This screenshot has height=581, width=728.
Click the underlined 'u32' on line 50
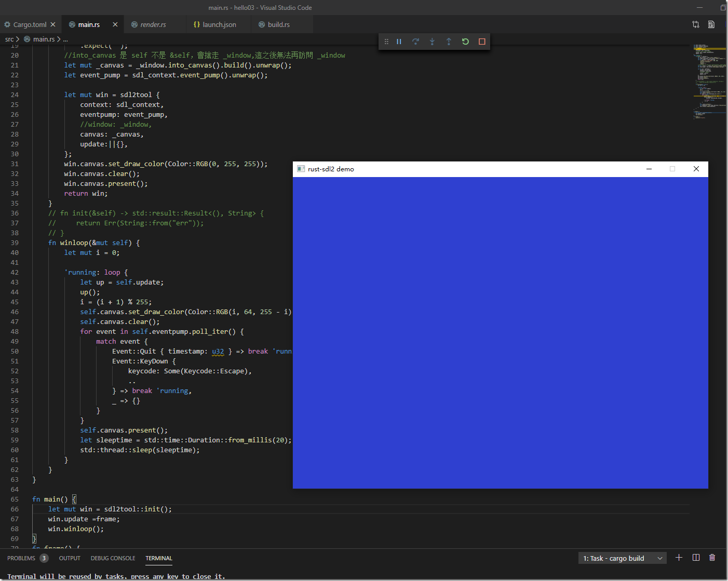coord(218,352)
